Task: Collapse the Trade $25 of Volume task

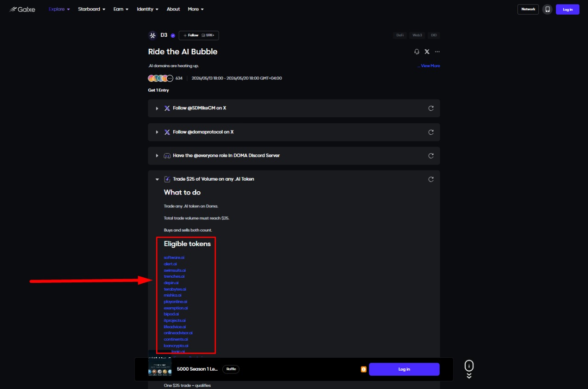Action: 157,179
